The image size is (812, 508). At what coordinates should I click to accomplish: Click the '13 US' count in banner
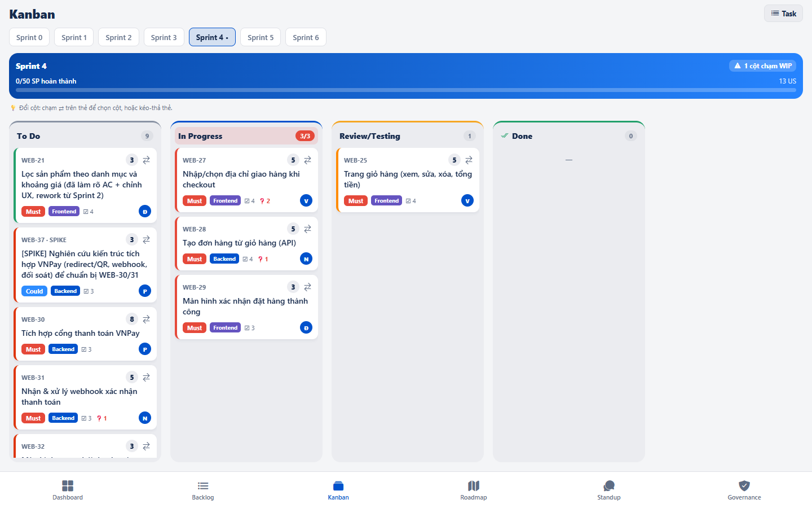(x=788, y=81)
